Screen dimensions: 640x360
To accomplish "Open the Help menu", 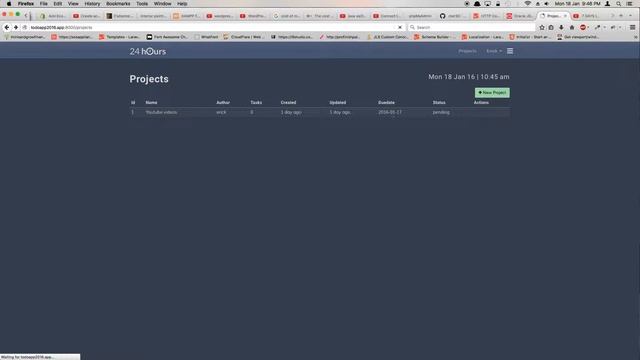I will 182,4.
